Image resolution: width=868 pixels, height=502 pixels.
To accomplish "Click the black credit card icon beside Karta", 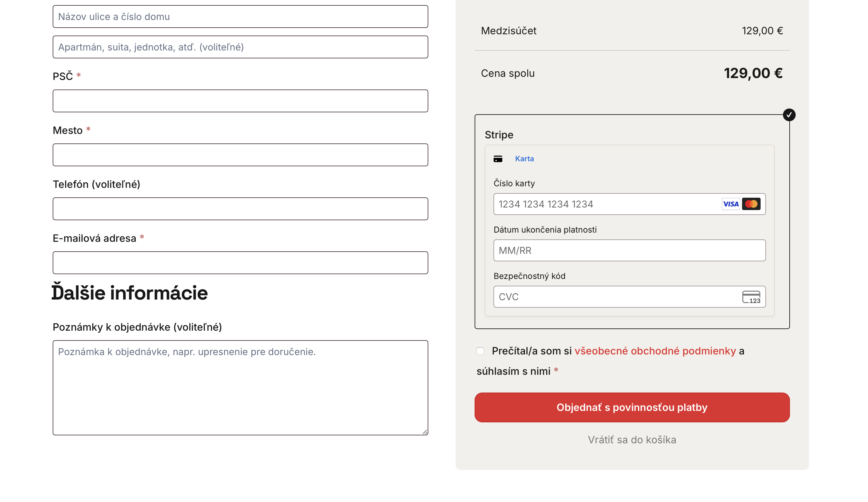I will point(498,159).
